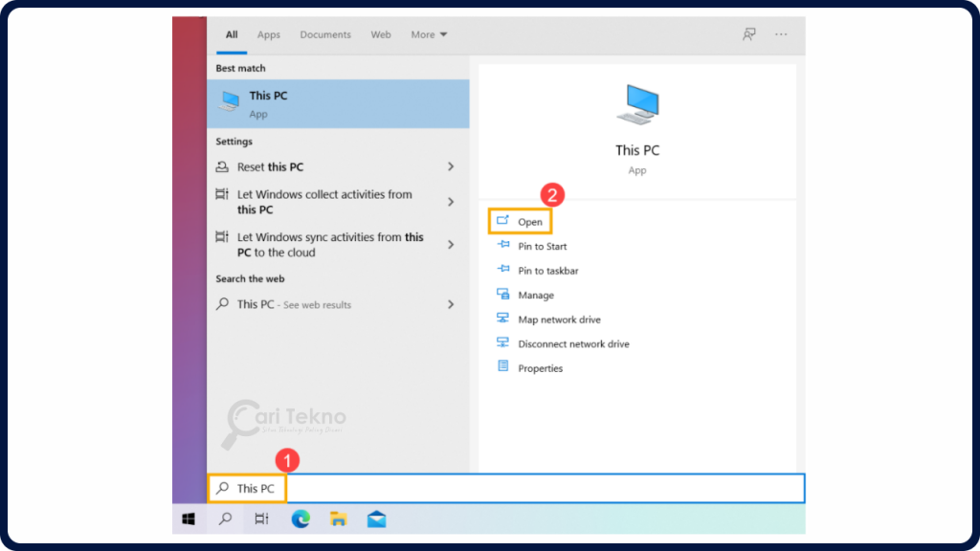980x551 pixels.
Task: Click the Feedback icon near the tabs
Action: tap(748, 33)
